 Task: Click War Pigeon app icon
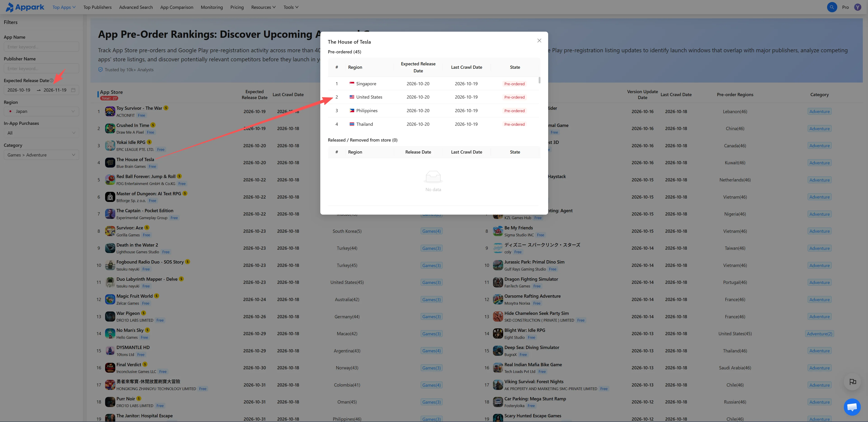pos(110,317)
